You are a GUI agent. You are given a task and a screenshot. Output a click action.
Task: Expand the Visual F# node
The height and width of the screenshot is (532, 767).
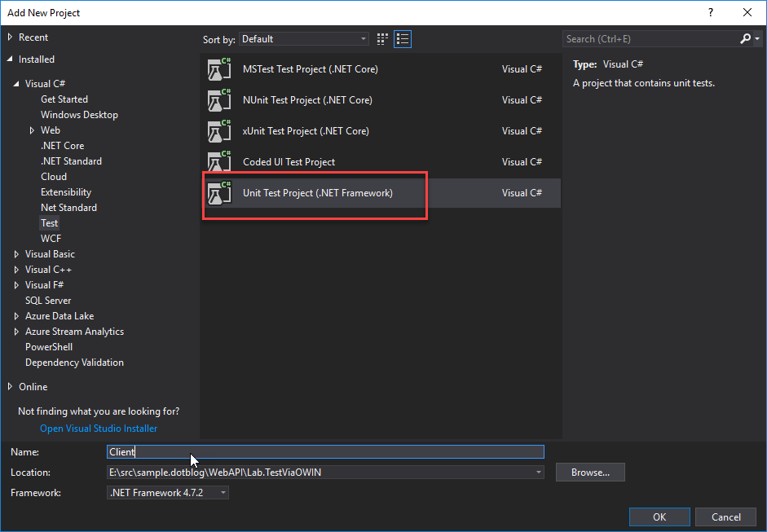pyautogui.click(x=16, y=285)
